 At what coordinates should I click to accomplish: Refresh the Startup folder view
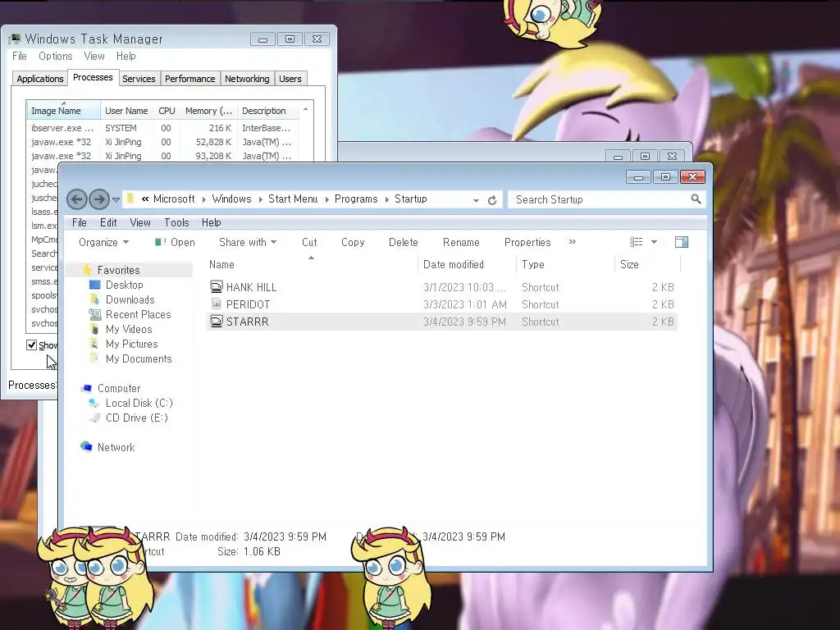tap(492, 200)
